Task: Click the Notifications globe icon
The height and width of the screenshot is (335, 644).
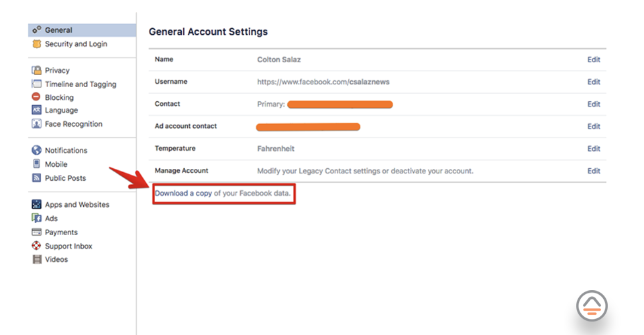Action: [x=36, y=150]
